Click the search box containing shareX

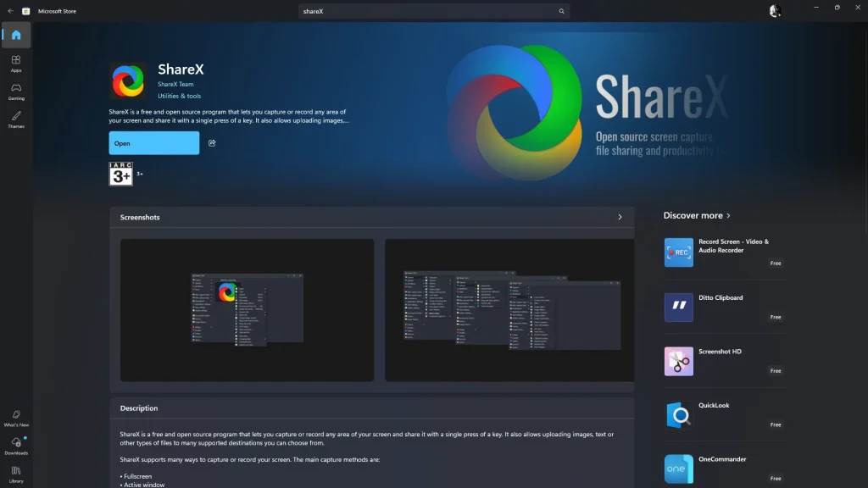coord(434,11)
